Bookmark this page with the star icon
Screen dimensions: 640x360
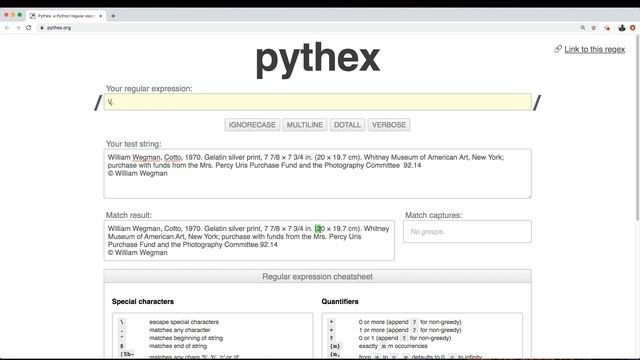click(594, 28)
